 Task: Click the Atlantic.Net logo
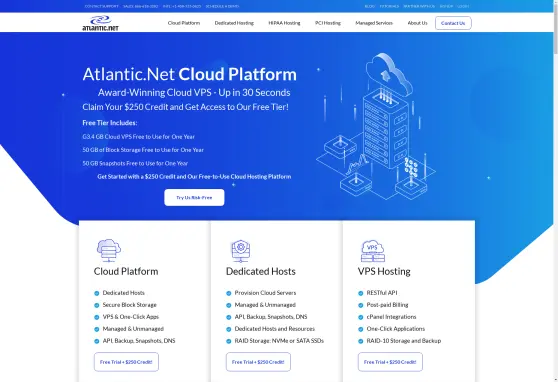tap(100, 23)
